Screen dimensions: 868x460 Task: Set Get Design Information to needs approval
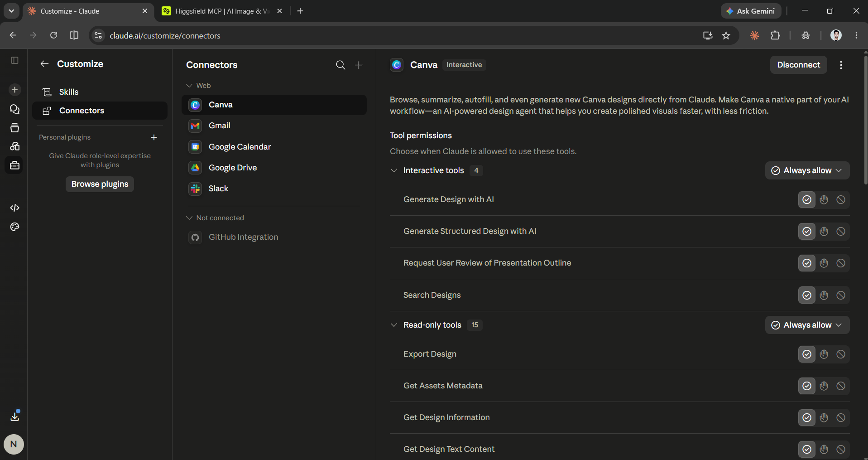[x=824, y=418]
